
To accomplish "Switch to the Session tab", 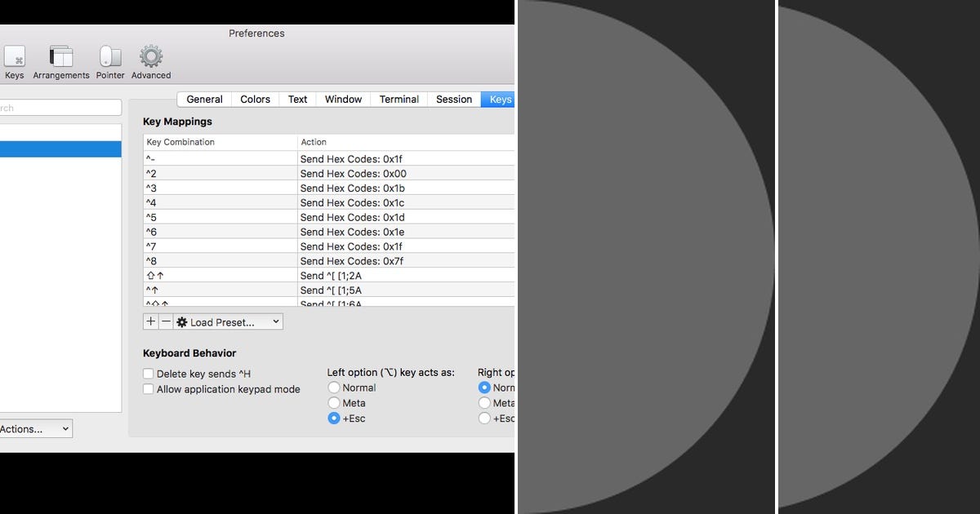I will point(454,100).
